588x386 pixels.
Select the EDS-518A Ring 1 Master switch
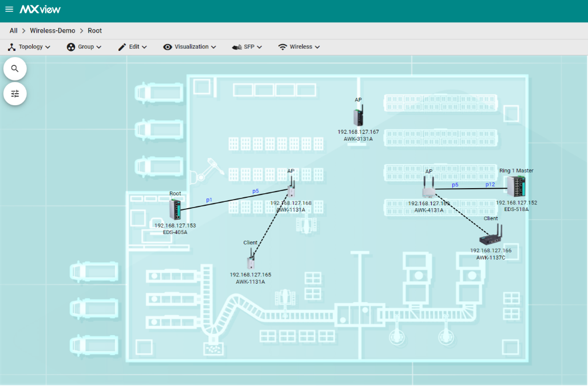pyautogui.click(x=517, y=186)
